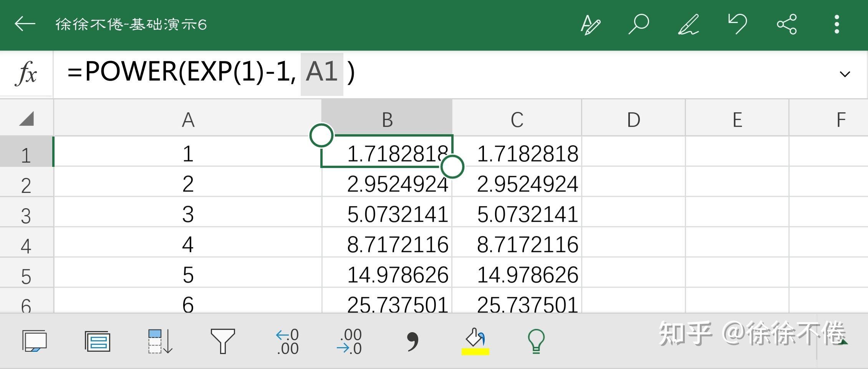Image resolution: width=868 pixels, height=369 pixels.
Task: Apply the yellow fill color bucket
Action: click(x=475, y=341)
